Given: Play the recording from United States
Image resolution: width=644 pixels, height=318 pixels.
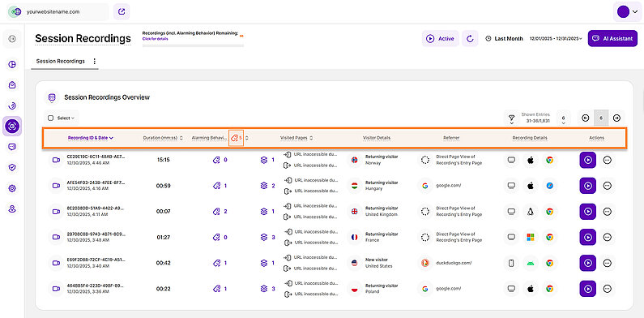Looking at the screenshot, I should point(588,263).
